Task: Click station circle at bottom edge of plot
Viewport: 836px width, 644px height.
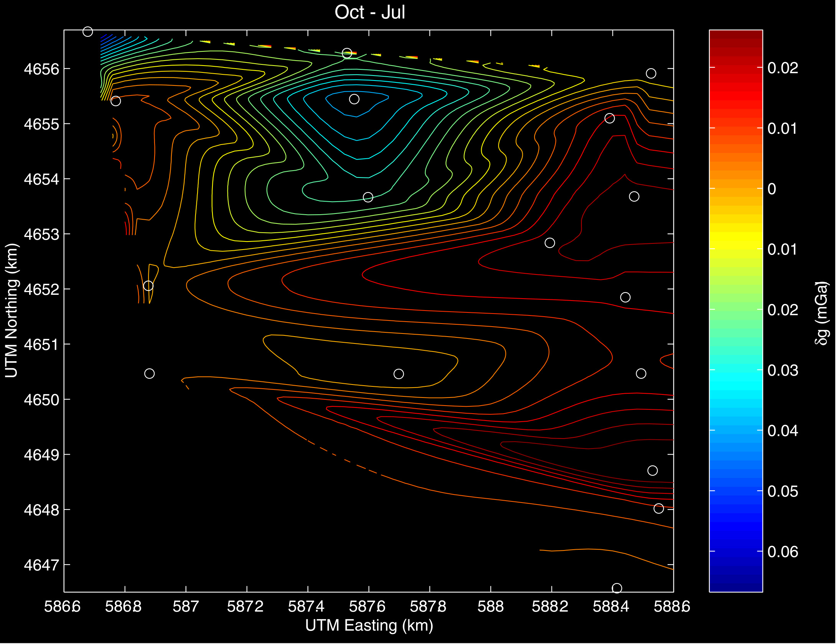Action: pos(617,588)
